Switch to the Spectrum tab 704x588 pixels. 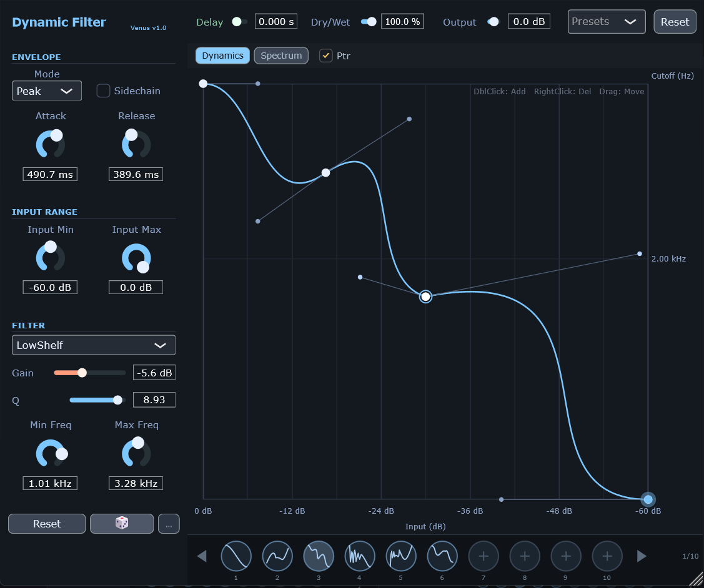[281, 56]
